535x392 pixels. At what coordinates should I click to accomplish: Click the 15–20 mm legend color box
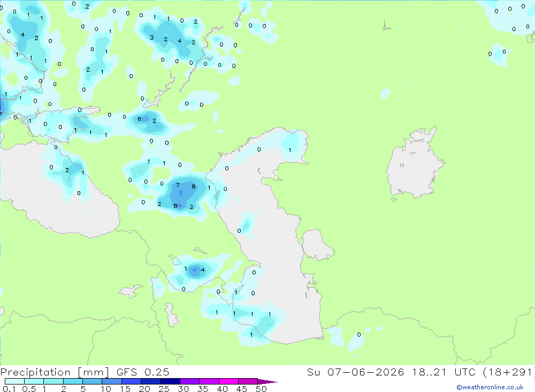pyautogui.click(x=132, y=381)
